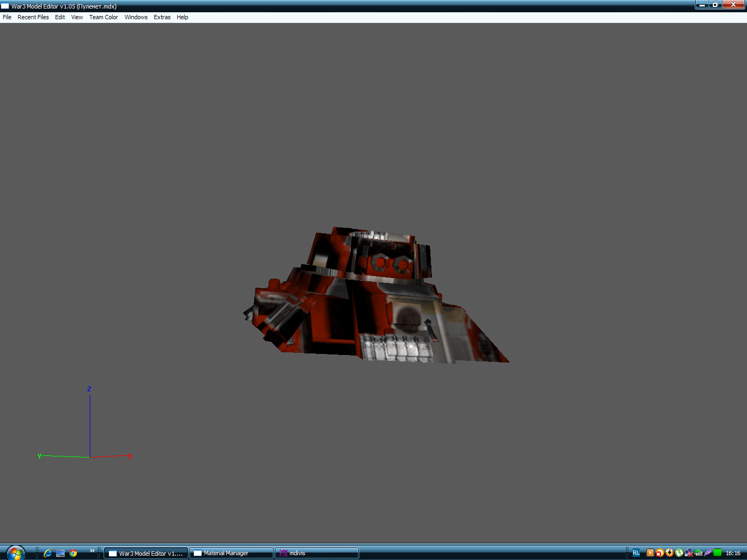Expand the Quick Launch overflow chevron

tap(92, 551)
